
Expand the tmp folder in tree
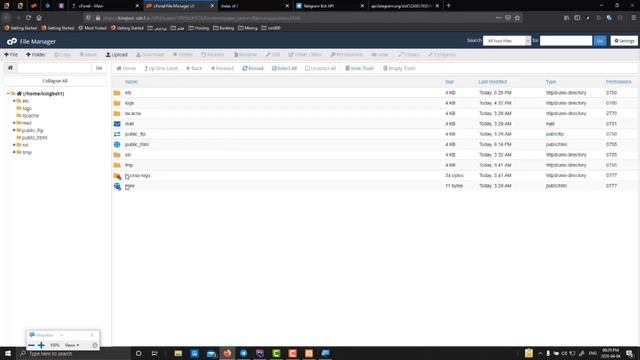(14, 152)
